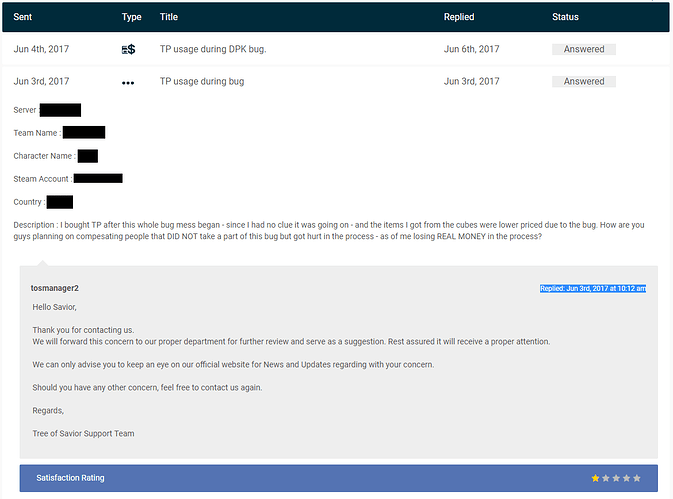The image size is (673, 499).
Task: Collapse the "TP usage during bug" ticket
Action: 203,82
